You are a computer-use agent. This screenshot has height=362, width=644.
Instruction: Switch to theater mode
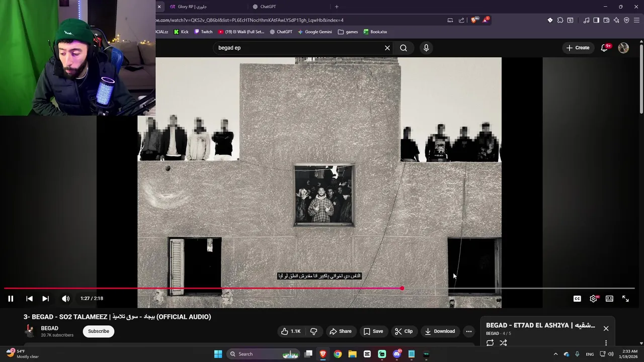click(609, 299)
